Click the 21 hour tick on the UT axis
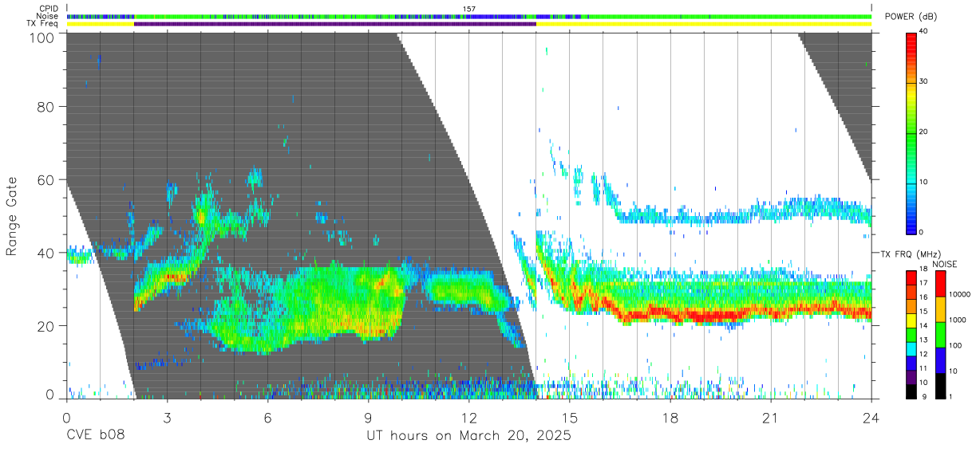 [x=771, y=418]
